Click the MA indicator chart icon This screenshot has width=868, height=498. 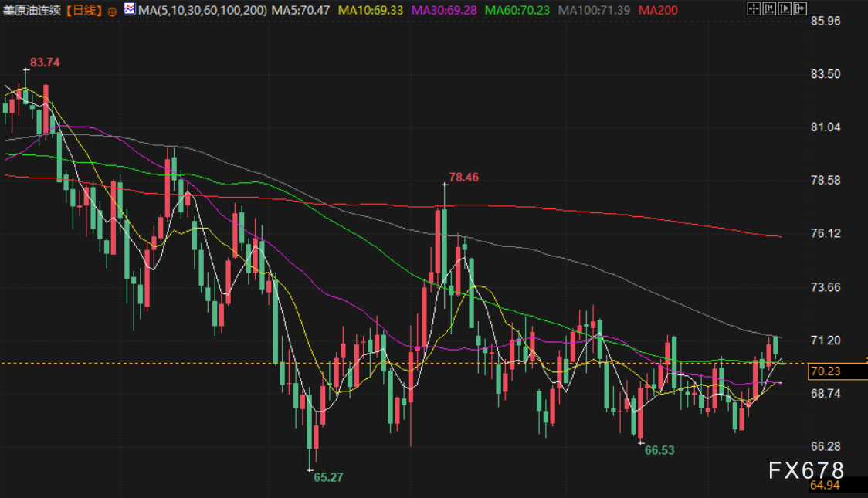130,8
